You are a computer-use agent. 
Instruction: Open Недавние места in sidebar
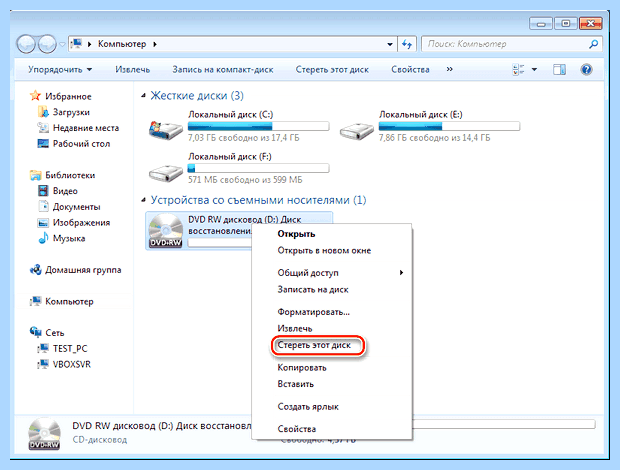pos(86,128)
